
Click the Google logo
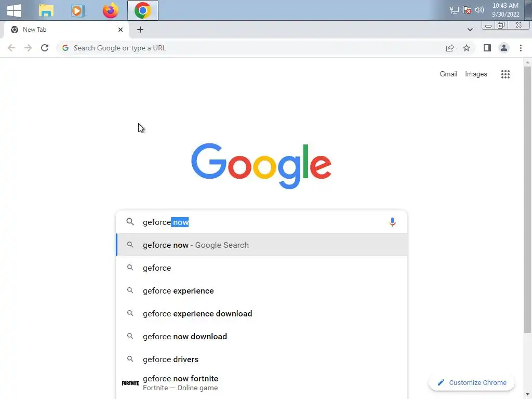pos(261,166)
